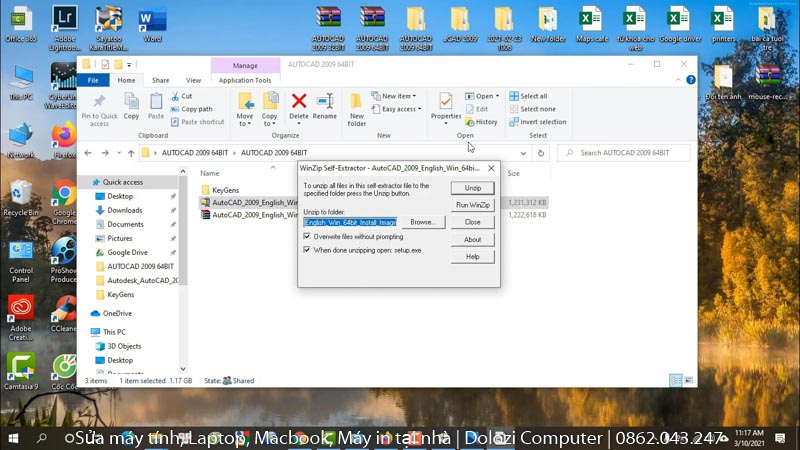The width and height of the screenshot is (800, 450).
Task: Open the Word desktop shortcut
Action: [x=153, y=24]
